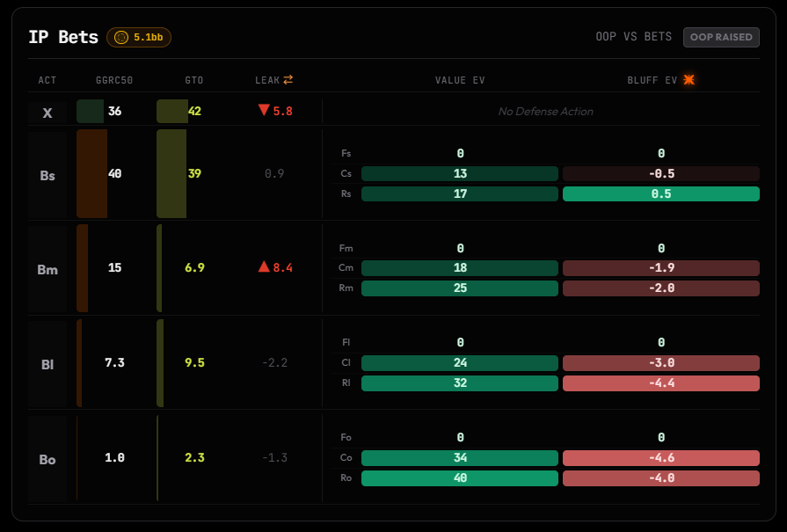
Task: Click the orange GGRC50 bar in Bs row
Action: click(x=91, y=173)
